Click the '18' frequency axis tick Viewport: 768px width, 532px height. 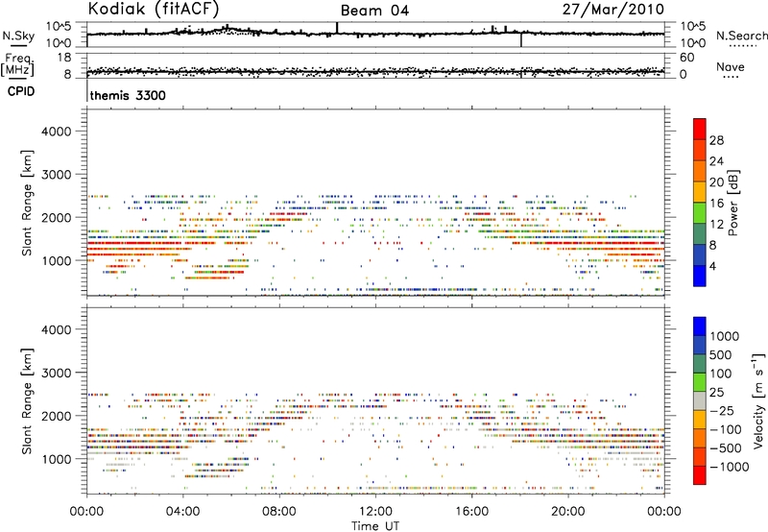(x=64, y=58)
